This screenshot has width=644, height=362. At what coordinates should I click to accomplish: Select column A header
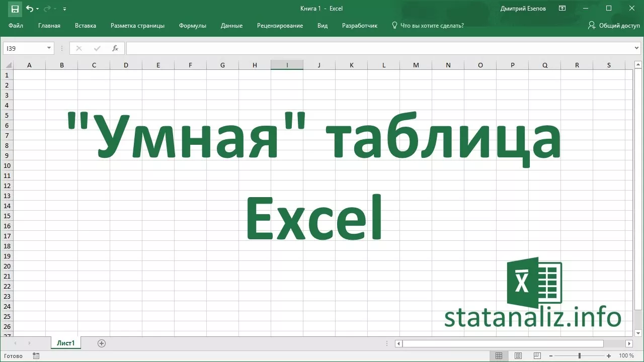(29, 65)
